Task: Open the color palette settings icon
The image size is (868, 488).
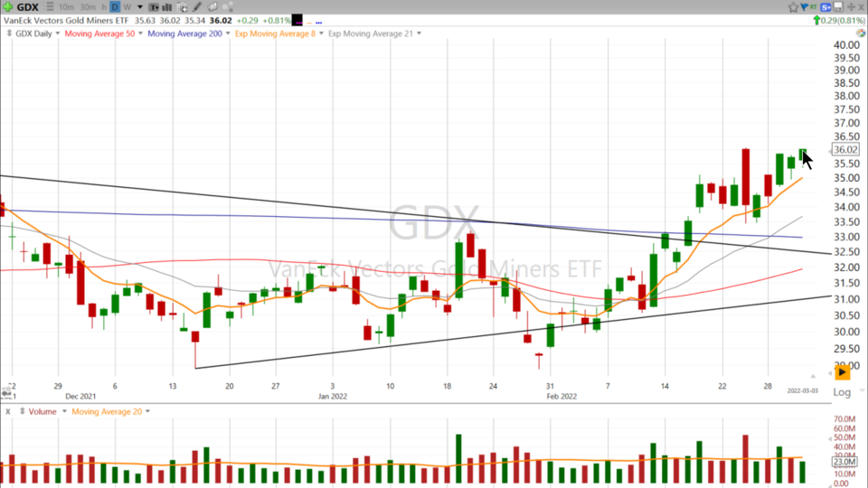Action: pos(860,33)
